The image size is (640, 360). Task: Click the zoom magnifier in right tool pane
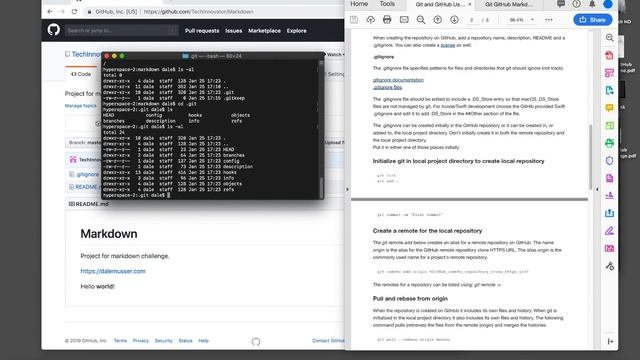[609, 38]
